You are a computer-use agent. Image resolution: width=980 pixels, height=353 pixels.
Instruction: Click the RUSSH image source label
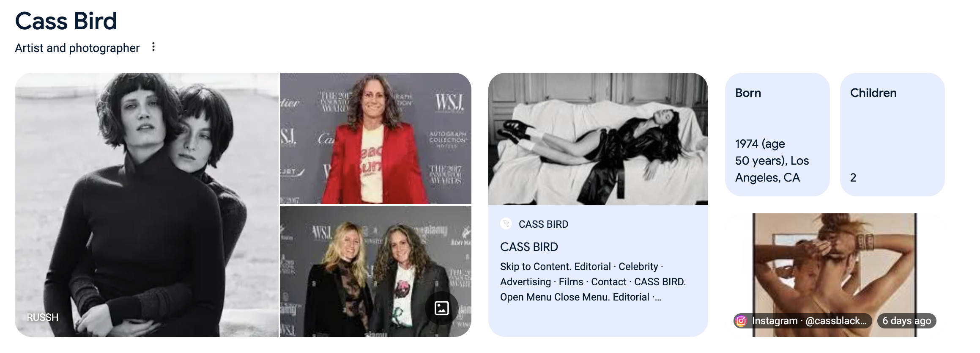point(42,317)
